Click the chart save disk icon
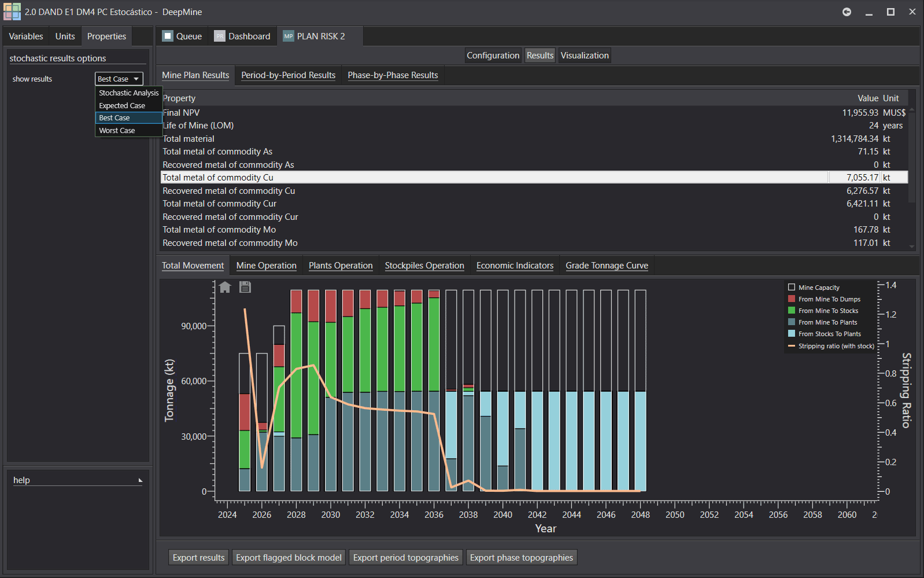924x578 pixels. pos(245,287)
